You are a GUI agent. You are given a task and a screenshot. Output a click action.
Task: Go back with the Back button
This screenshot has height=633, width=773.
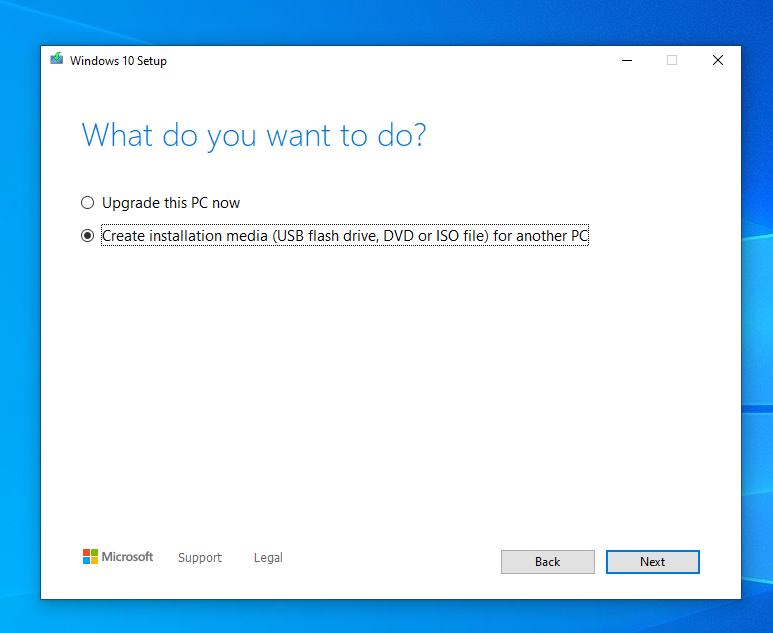click(547, 562)
